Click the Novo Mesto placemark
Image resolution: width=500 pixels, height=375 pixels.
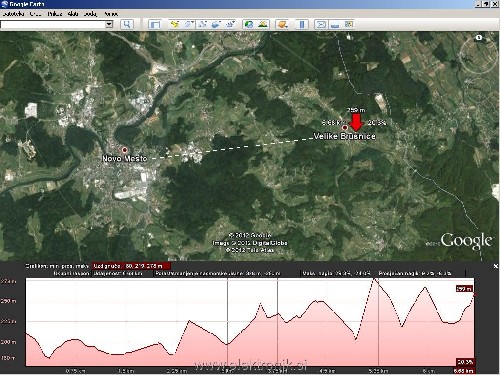pyautogui.click(x=125, y=150)
